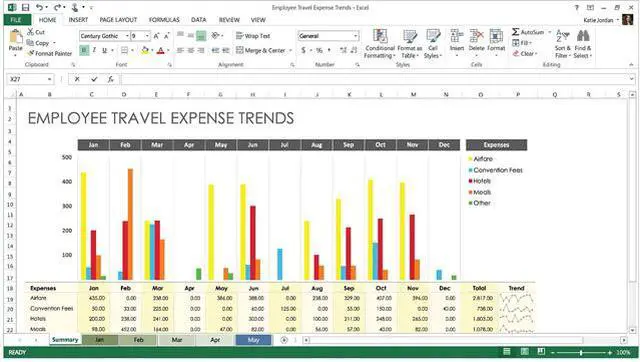Switch to Normal view in status bar
Screen dimensions: 640x362
[x=507, y=352]
